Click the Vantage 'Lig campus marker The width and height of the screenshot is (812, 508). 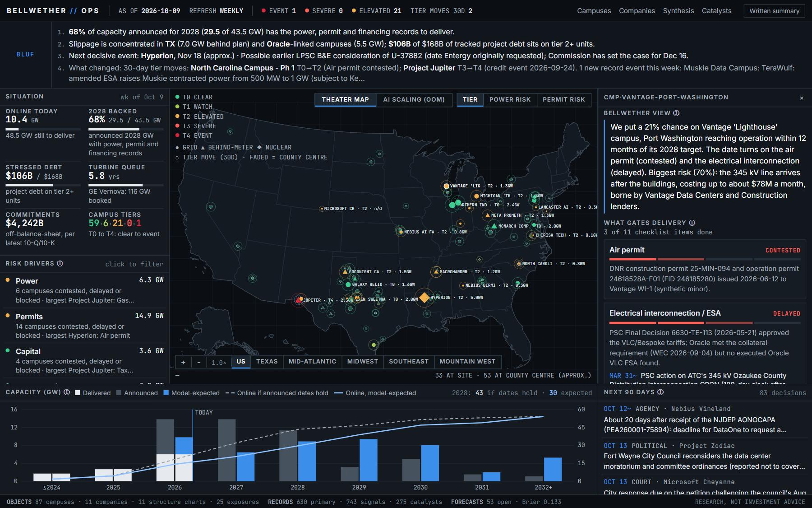446,186
